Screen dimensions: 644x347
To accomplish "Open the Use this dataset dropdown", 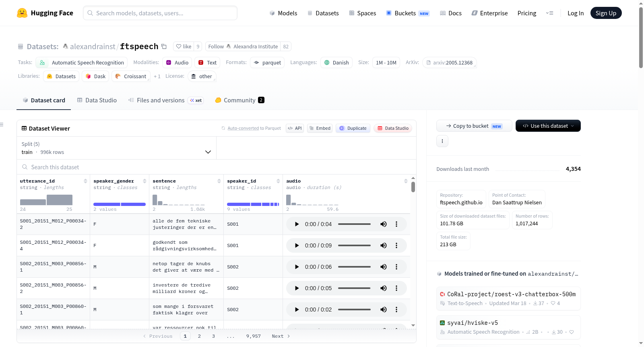I will pyautogui.click(x=548, y=126).
